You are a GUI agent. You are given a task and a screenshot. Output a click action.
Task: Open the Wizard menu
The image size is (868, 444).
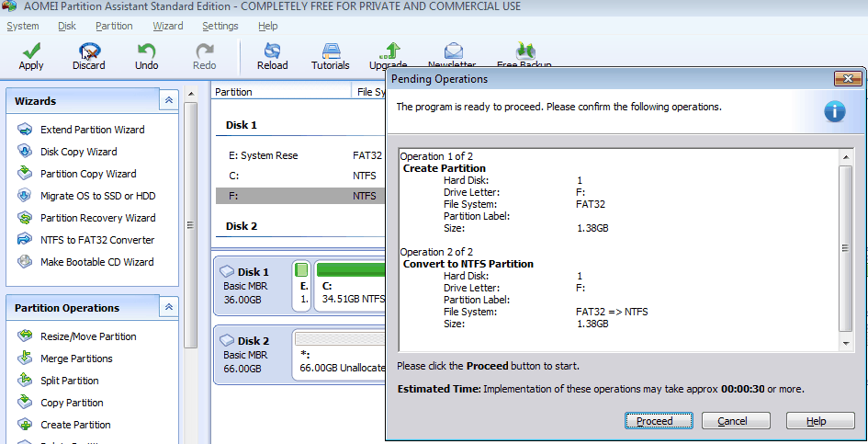pos(168,26)
